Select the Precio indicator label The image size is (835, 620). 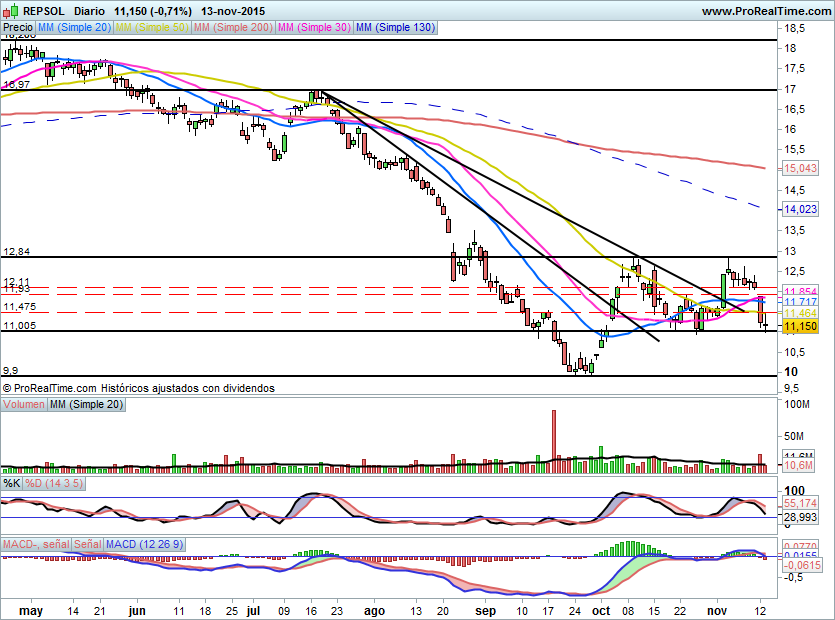[18, 28]
